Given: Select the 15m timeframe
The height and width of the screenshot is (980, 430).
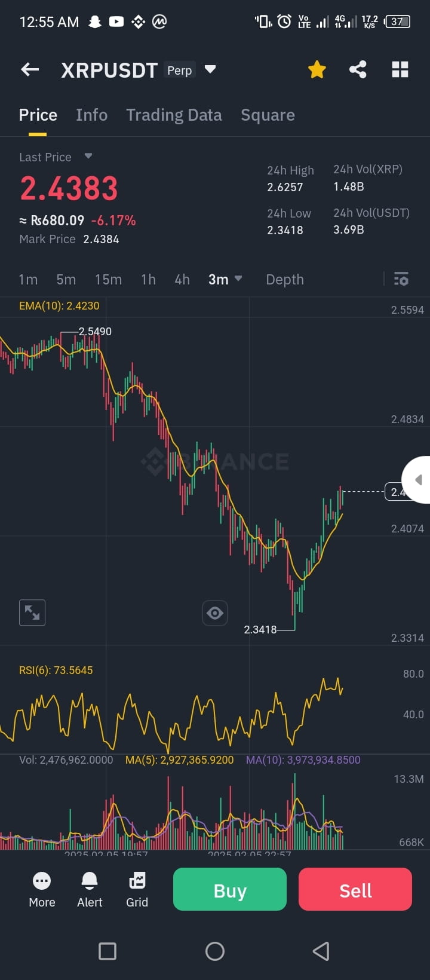Looking at the screenshot, I should tap(108, 280).
